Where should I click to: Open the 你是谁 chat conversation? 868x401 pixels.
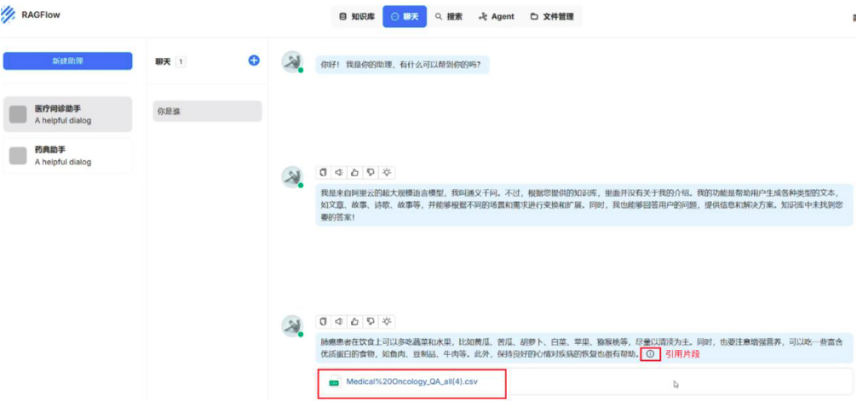(207, 112)
